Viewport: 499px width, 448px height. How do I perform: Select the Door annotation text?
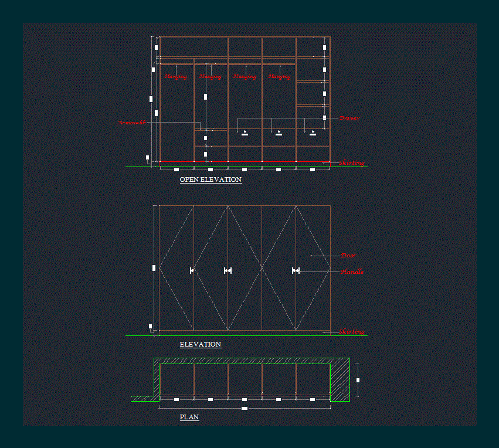349,256
